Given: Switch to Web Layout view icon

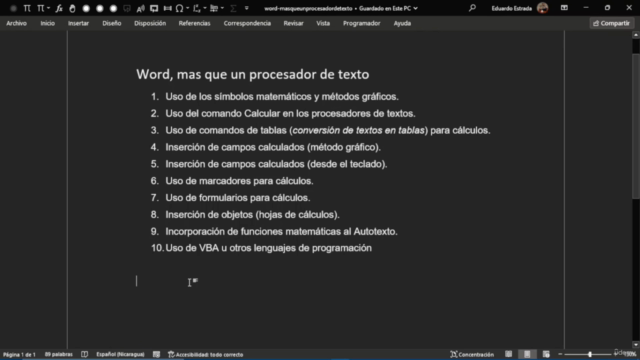Looking at the screenshot, I should [546, 354].
